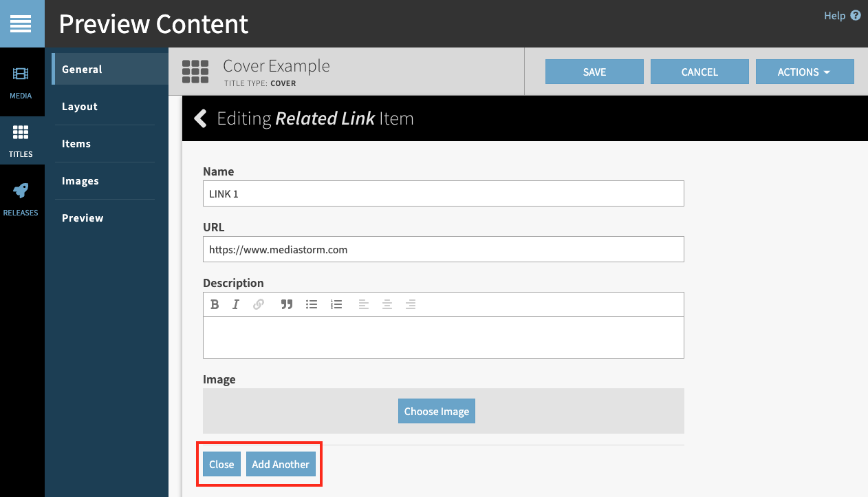Click inside the URL input field
The image size is (868, 497).
coord(443,249)
